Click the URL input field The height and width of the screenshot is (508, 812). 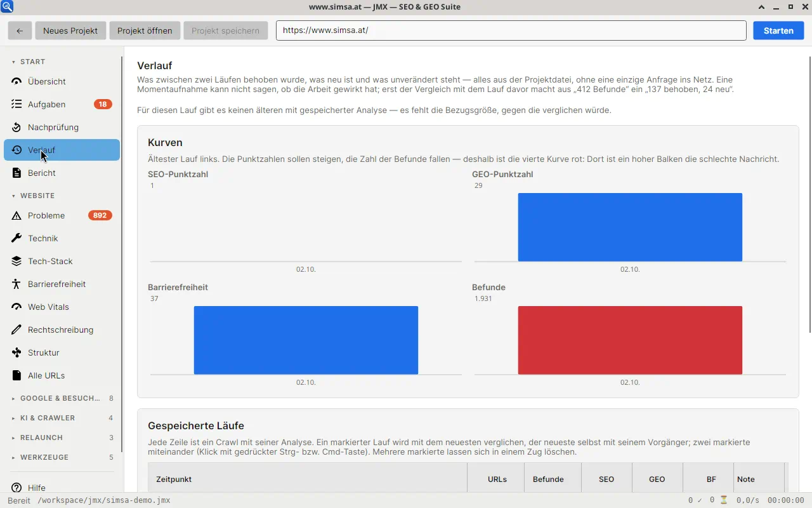click(511, 30)
